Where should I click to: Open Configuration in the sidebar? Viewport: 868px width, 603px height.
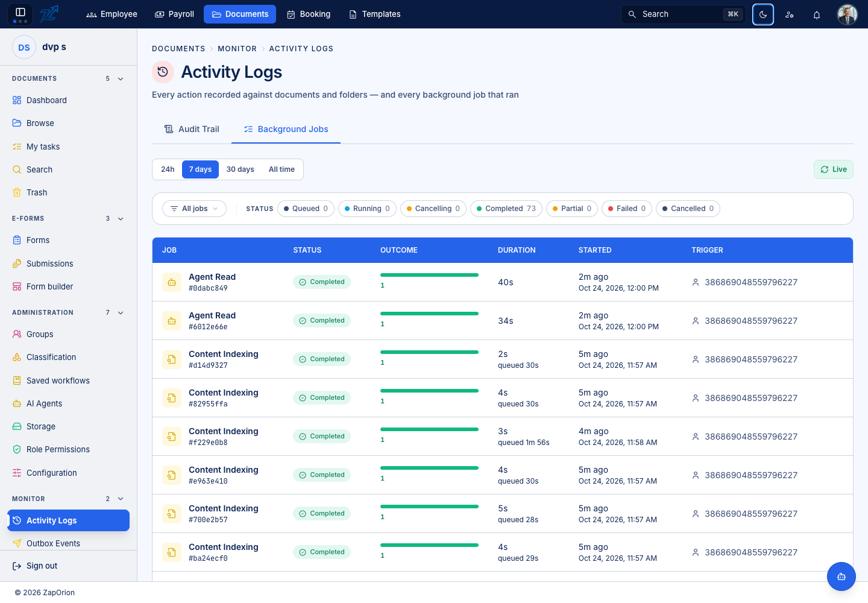coord(69,473)
